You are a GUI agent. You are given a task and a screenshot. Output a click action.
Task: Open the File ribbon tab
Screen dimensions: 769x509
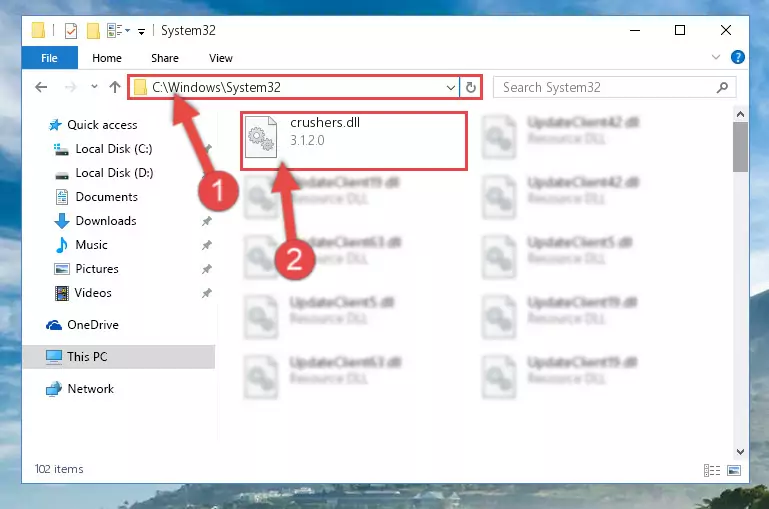(50, 58)
